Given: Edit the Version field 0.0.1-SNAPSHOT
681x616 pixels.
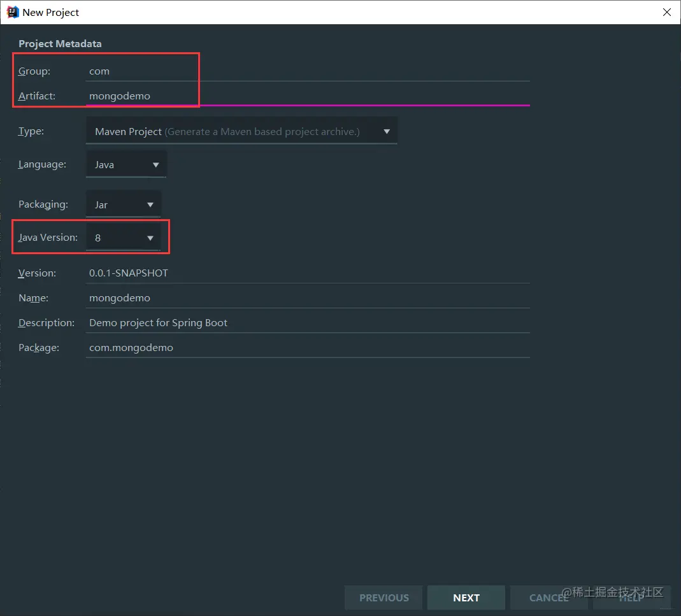Looking at the screenshot, I should point(308,273).
